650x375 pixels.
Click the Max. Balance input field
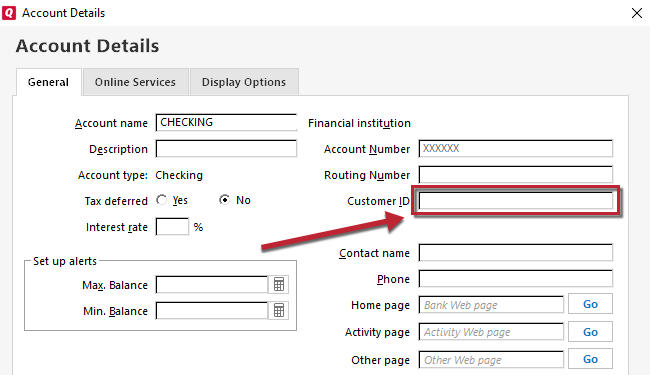(212, 285)
